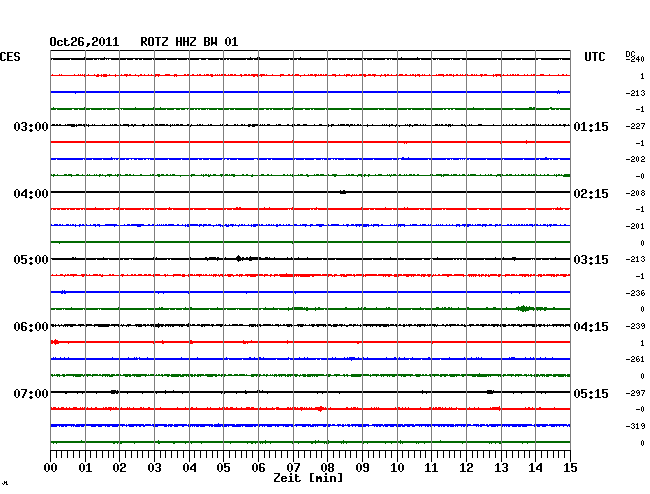Select the DC offset value -261
This screenshot has width=650, height=494.
pos(635,359)
